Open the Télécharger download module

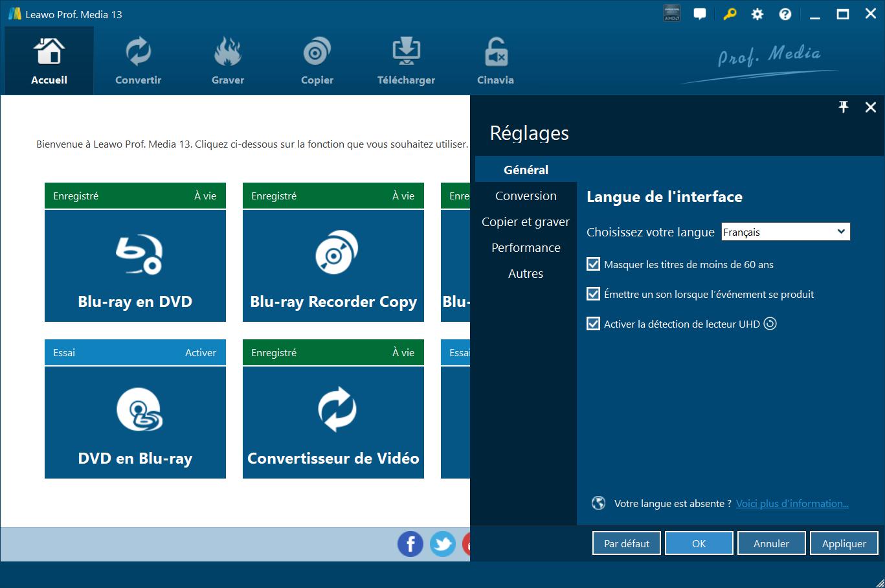pyautogui.click(x=406, y=62)
